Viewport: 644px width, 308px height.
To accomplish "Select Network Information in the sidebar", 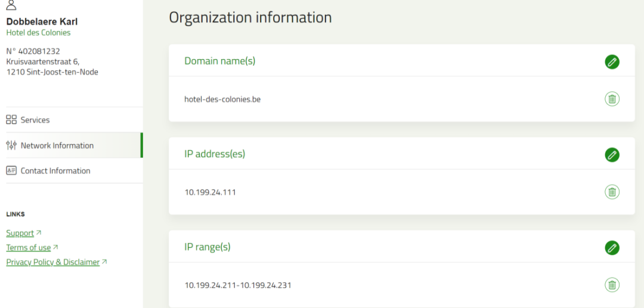I will pyautogui.click(x=57, y=145).
